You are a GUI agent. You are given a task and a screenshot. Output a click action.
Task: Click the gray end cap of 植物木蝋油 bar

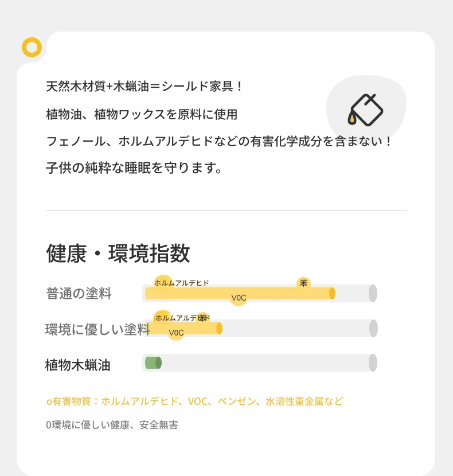pyautogui.click(x=373, y=363)
